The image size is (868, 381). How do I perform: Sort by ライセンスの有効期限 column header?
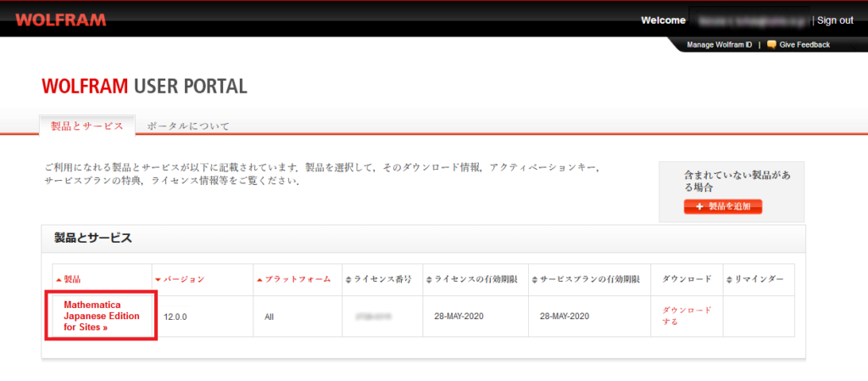[x=477, y=279]
